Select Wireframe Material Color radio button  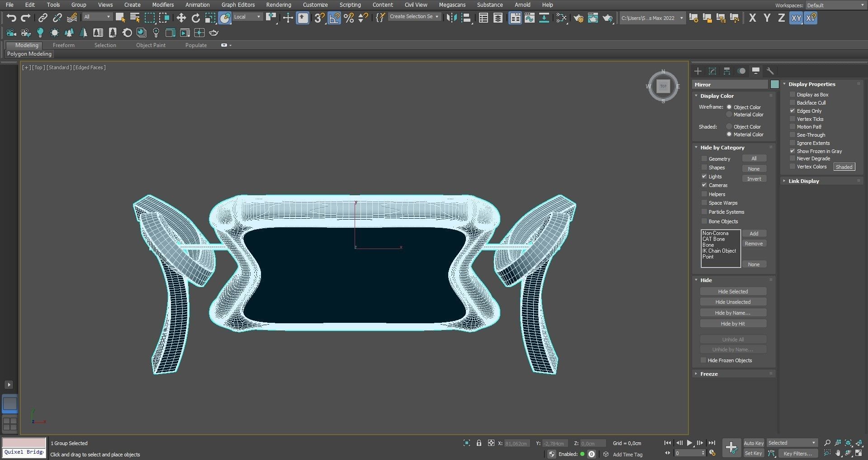729,115
